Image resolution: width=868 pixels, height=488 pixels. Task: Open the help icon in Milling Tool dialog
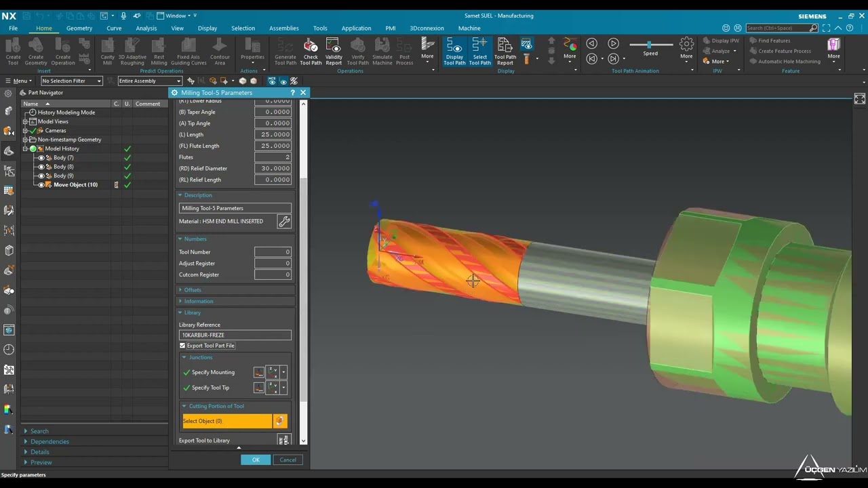pyautogui.click(x=292, y=93)
